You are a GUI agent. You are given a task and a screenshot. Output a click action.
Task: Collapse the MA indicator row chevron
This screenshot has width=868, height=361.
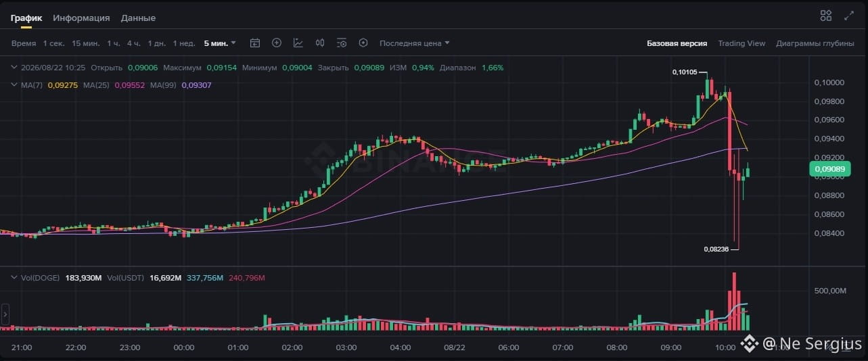(x=15, y=85)
